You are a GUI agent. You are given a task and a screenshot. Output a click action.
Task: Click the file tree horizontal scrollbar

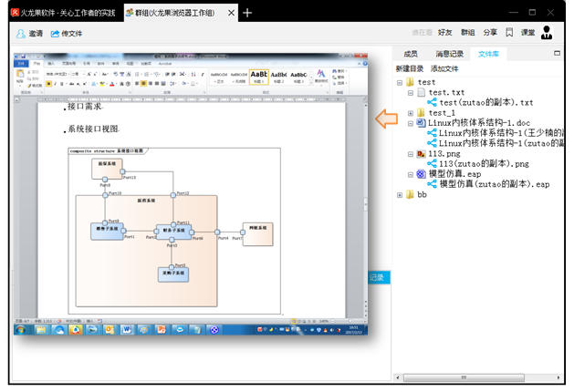click(465, 377)
